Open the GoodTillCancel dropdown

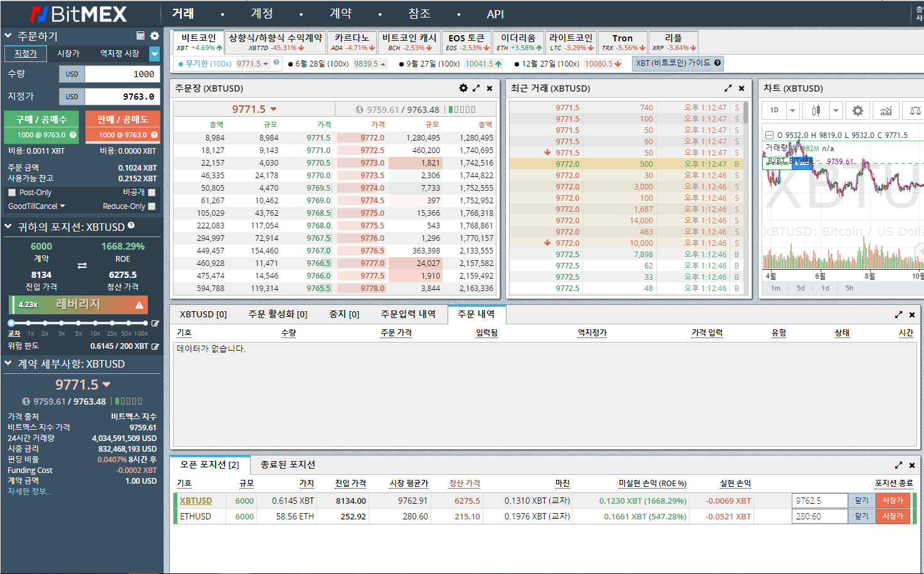click(36, 206)
